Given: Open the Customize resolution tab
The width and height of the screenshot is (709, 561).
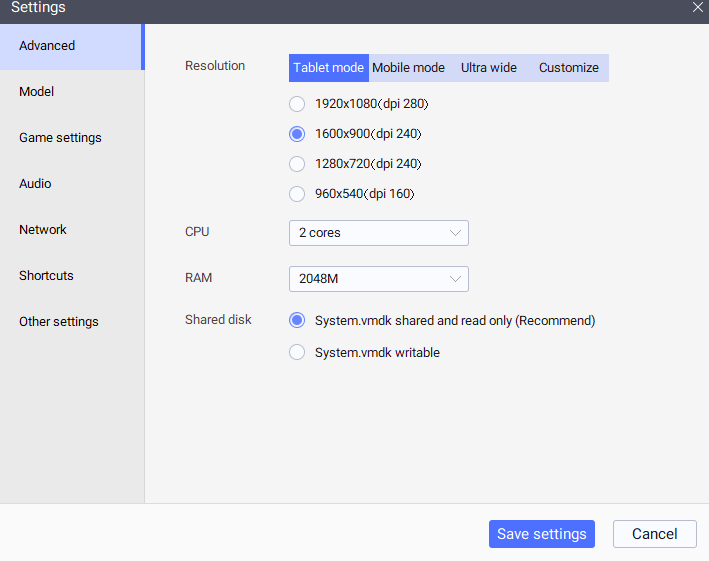Looking at the screenshot, I should (x=569, y=68).
